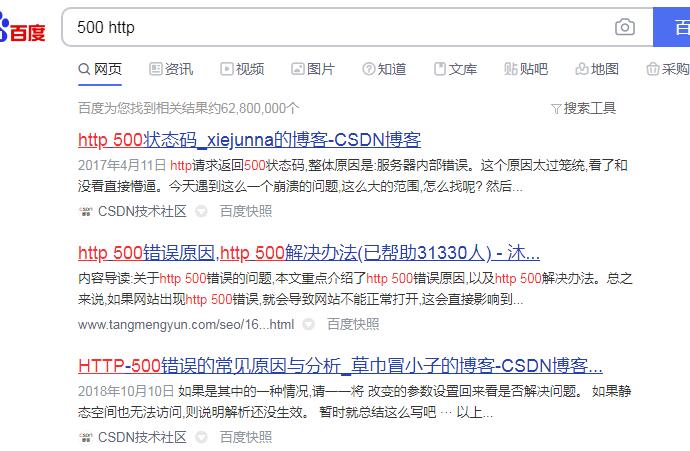The width and height of the screenshot is (690, 451).
Task: Click the Baidu logo
Action: click(22, 27)
